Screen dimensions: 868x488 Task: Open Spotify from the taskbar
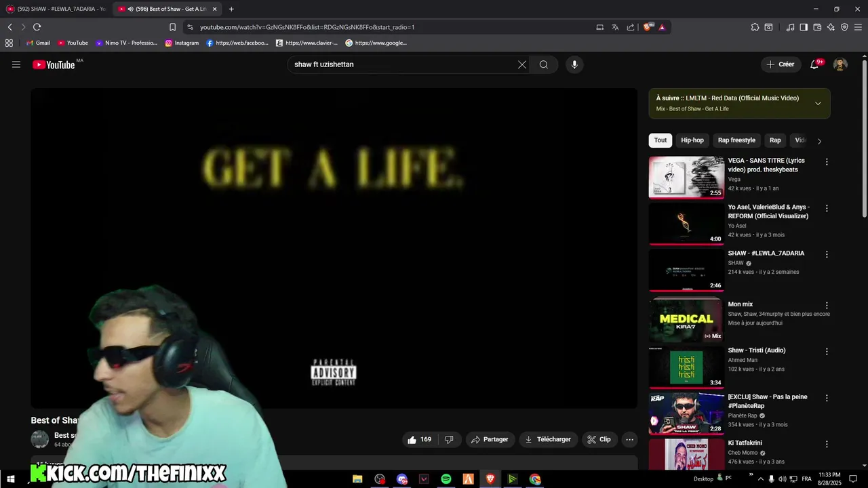point(446,479)
